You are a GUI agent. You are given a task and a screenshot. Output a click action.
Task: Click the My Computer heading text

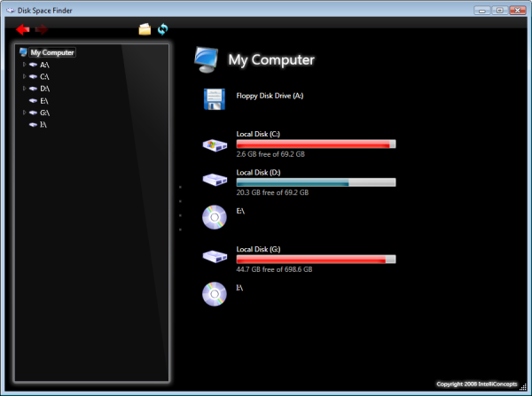pos(271,60)
